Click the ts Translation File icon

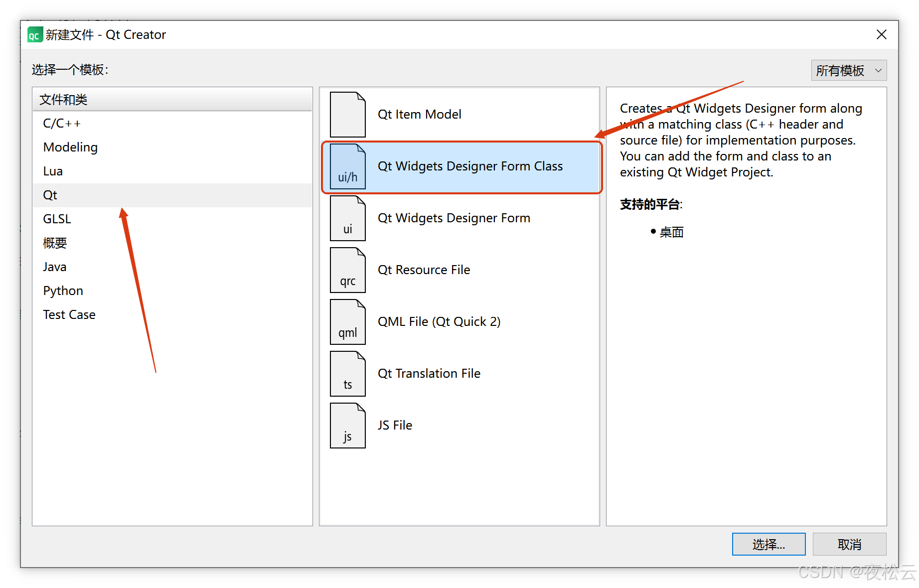[347, 374]
